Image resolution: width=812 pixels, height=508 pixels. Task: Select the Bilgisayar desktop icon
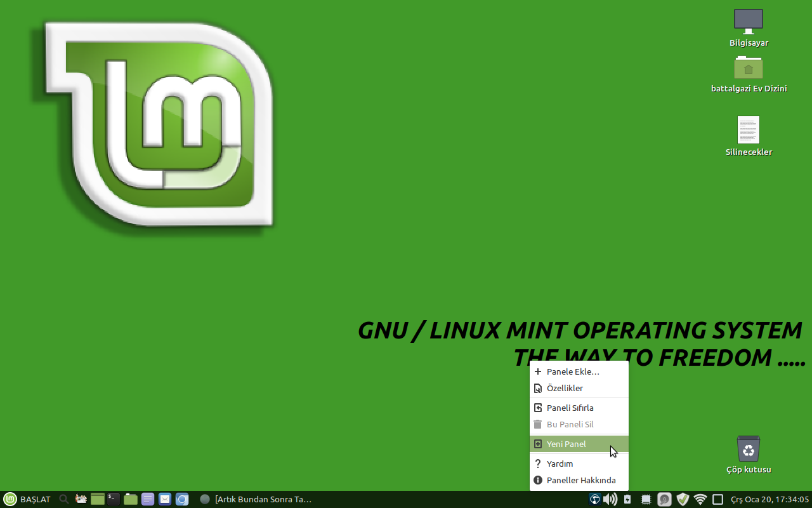pos(749,28)
